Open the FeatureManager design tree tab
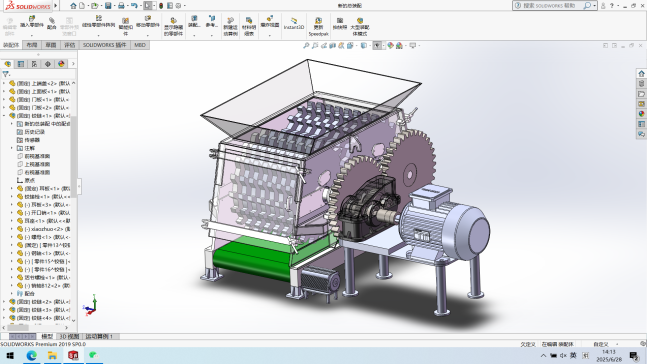 pyautogui.click(x=8, y=64)
